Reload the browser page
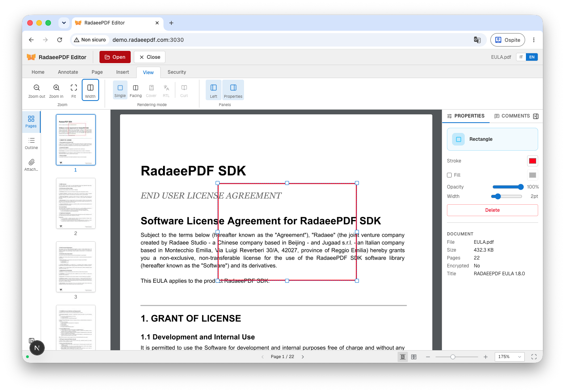The width and height of the screenshot is (565, 392). coord(60,40)
